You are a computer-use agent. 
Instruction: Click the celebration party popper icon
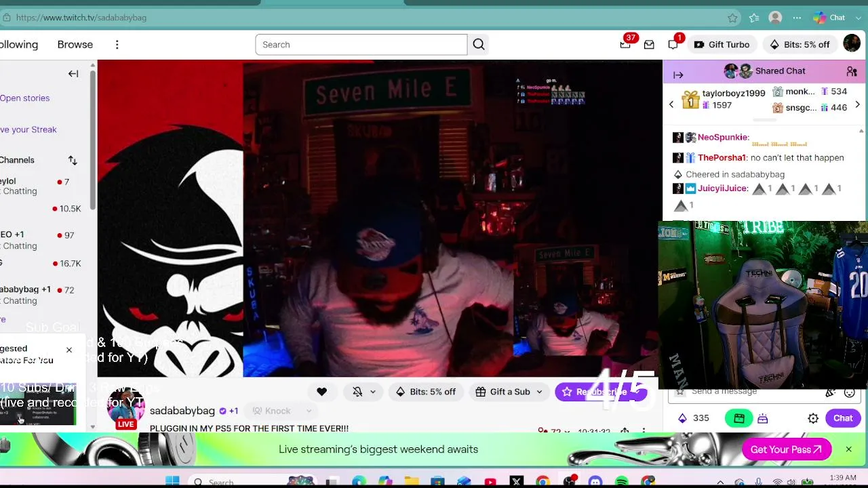point(830,392)
